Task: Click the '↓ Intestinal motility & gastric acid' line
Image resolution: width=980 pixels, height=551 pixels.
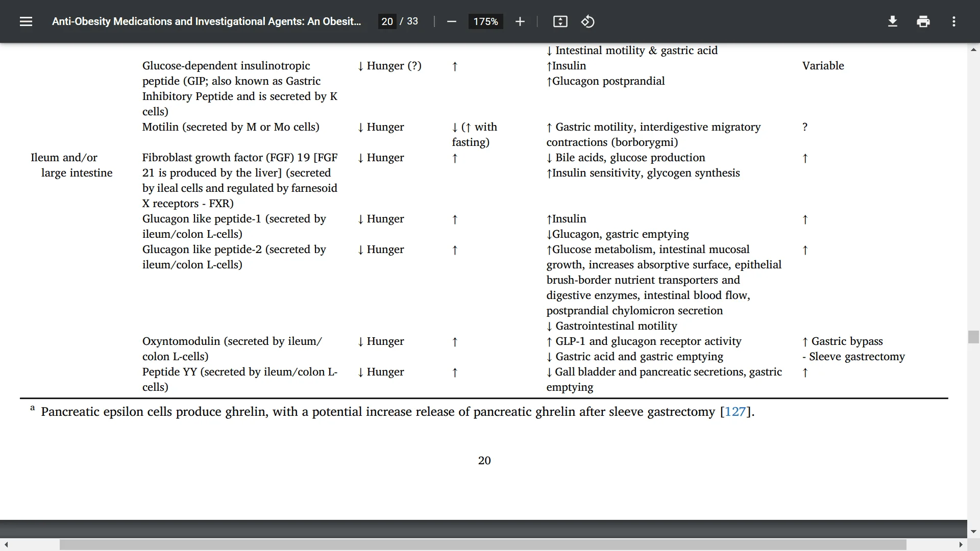Action: pyautogui.click(x=632, y=51)
